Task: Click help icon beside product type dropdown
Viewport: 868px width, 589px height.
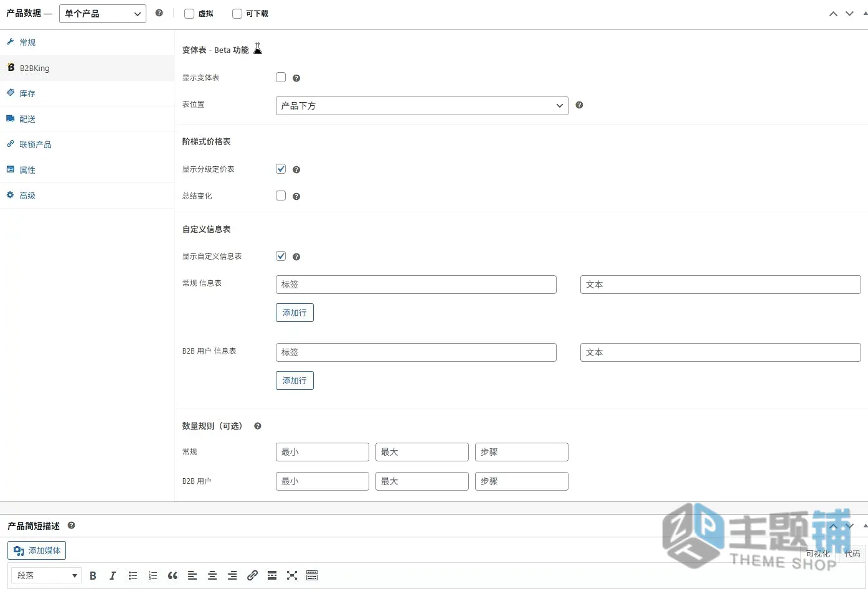Action: pos(159,13)
